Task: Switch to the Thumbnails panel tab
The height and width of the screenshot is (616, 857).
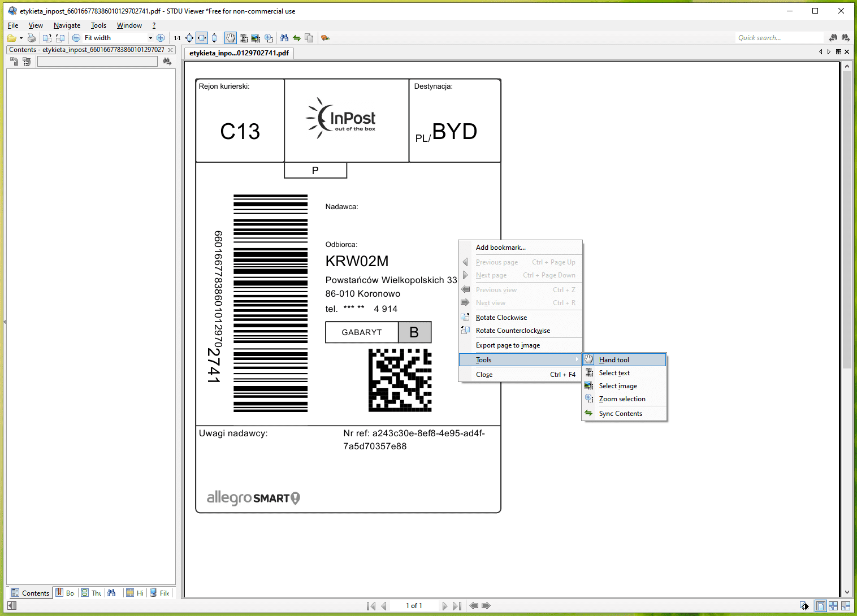Action: click(x=91, y=593)
